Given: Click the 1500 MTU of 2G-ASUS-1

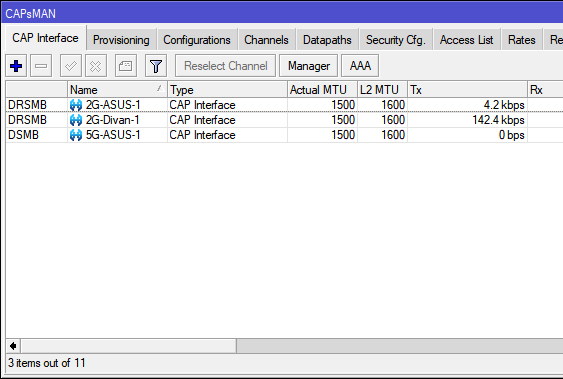Looking at the screenshot, I should [343, 105].
